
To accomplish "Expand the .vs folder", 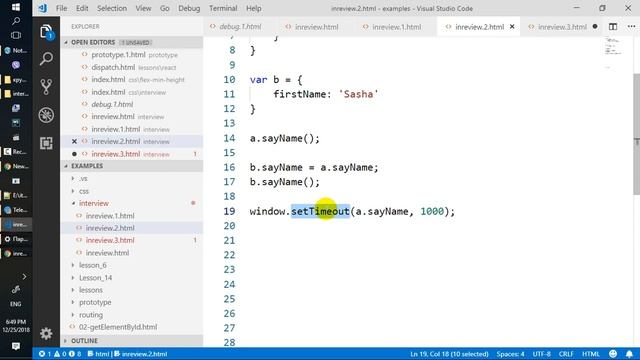I will click(83, 179).
